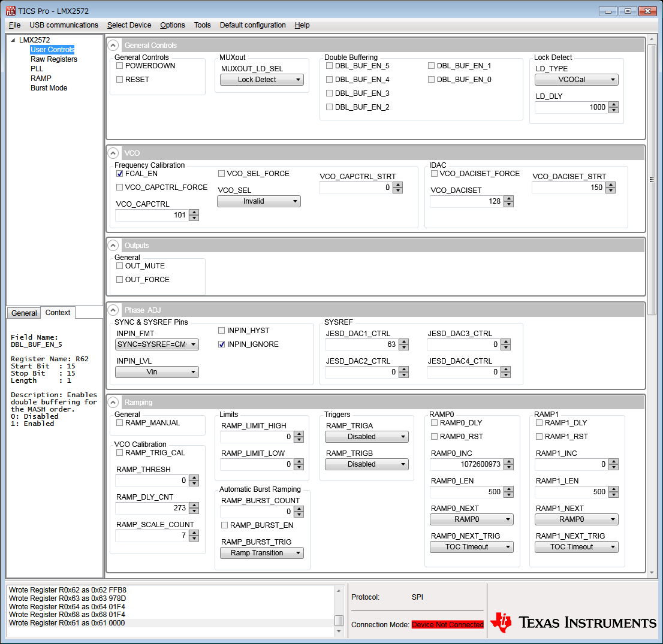This screenshot has height=644, width=663.
Task: Collapse the Phase ADJ section
Action: click(x=113, y=310)
